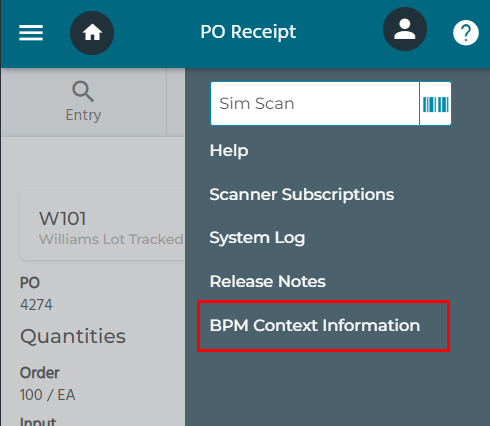Click the Quantities heading

tap(73, 336)
